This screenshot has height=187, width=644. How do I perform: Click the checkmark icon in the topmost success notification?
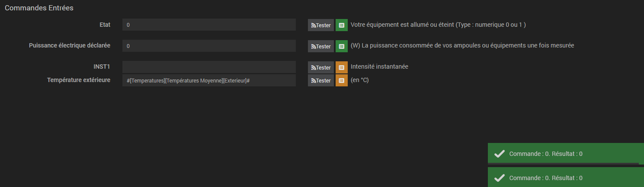(500, 154)
